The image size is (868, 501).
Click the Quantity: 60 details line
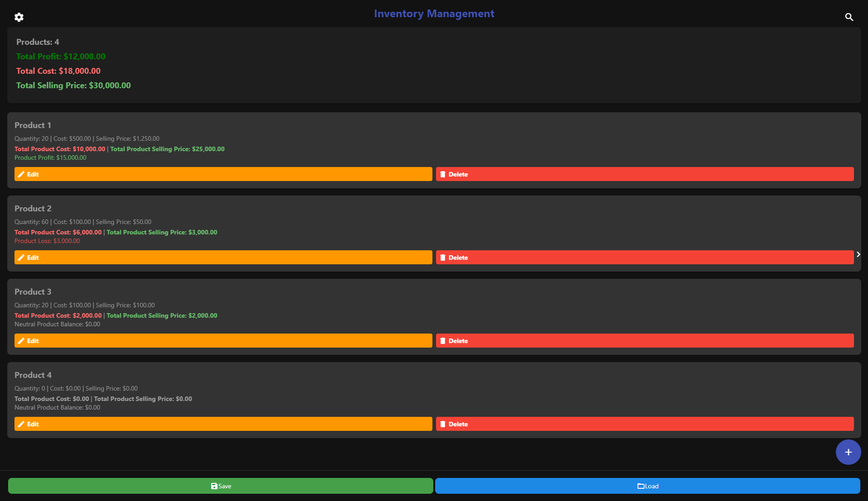[x=83, y=222]
